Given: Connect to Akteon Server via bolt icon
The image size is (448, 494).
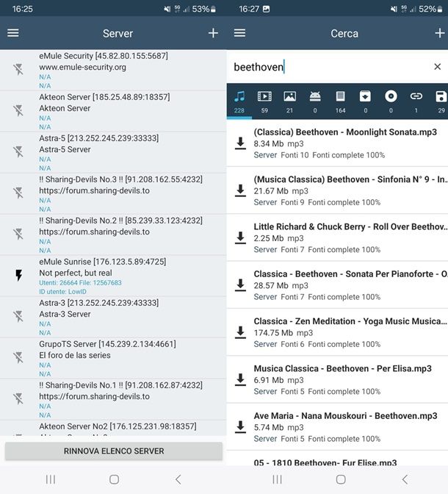Looking at the screenshot, I should pyautogui.click(x=18, y=110).
